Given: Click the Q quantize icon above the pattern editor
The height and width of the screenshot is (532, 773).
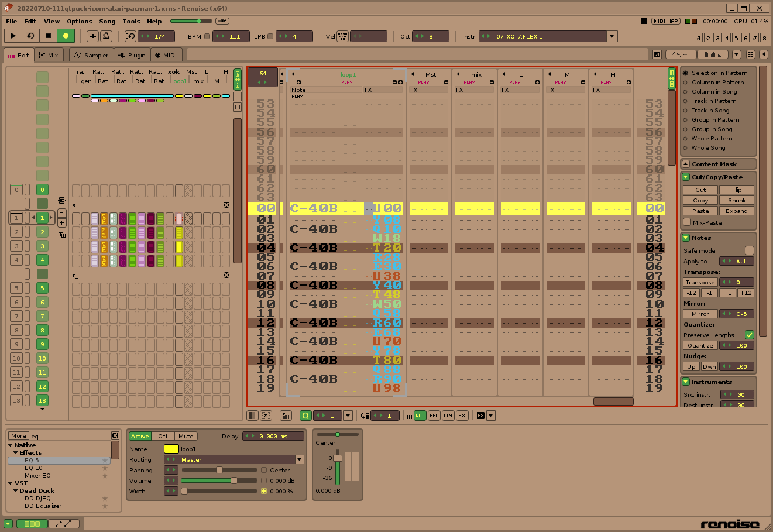Looking at the screenshot, I should coord(305,415).
